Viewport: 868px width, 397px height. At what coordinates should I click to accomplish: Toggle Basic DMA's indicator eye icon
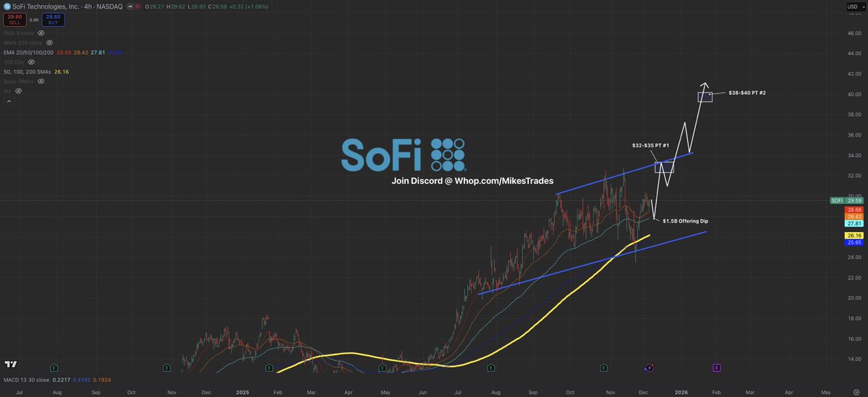(x=41, y=82)
